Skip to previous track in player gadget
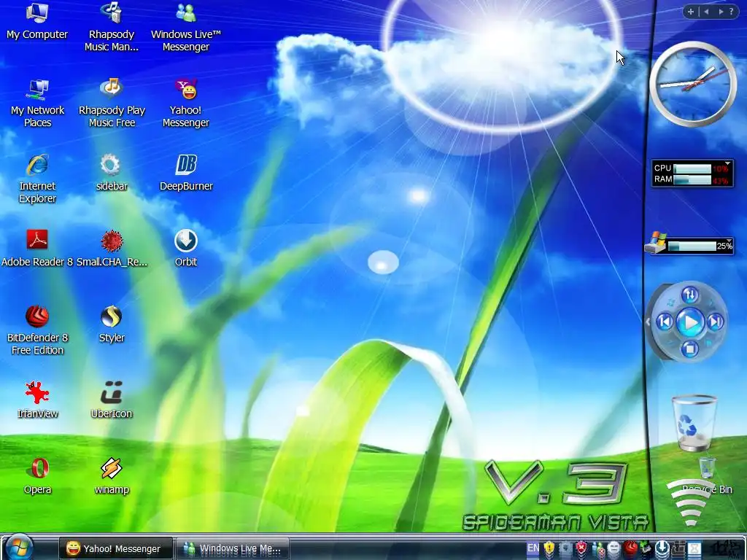This screenshot has width=747, height=560. coord(665,322)
